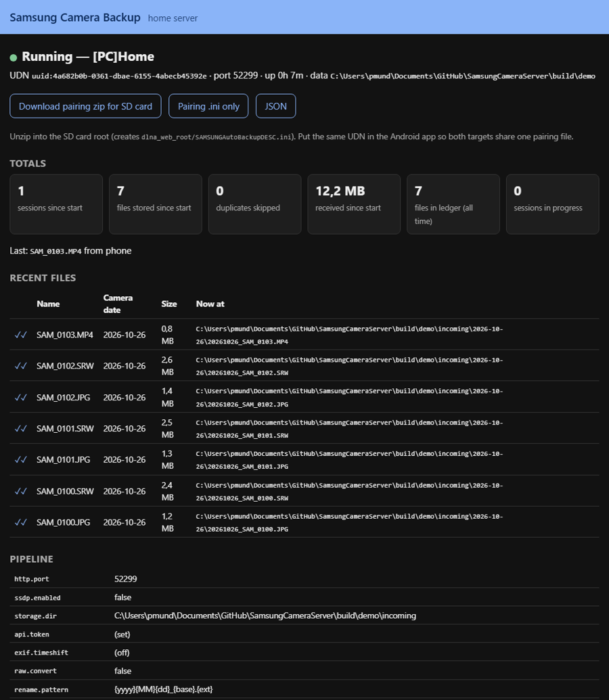The height and width of the screenshot is (700, 609).
Task: Click the Samsung Camera Backup header title
Action: 75,18
